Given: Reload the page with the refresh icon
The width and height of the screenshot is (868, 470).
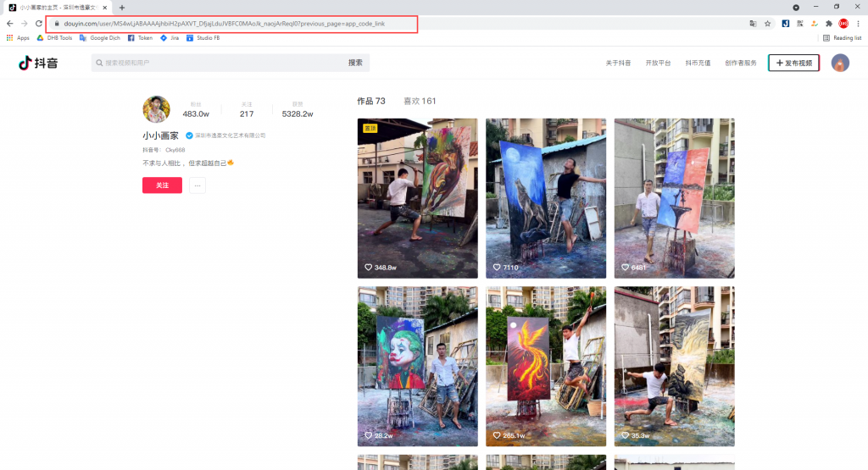Looking at the screenshot, I should coord(39,24).
